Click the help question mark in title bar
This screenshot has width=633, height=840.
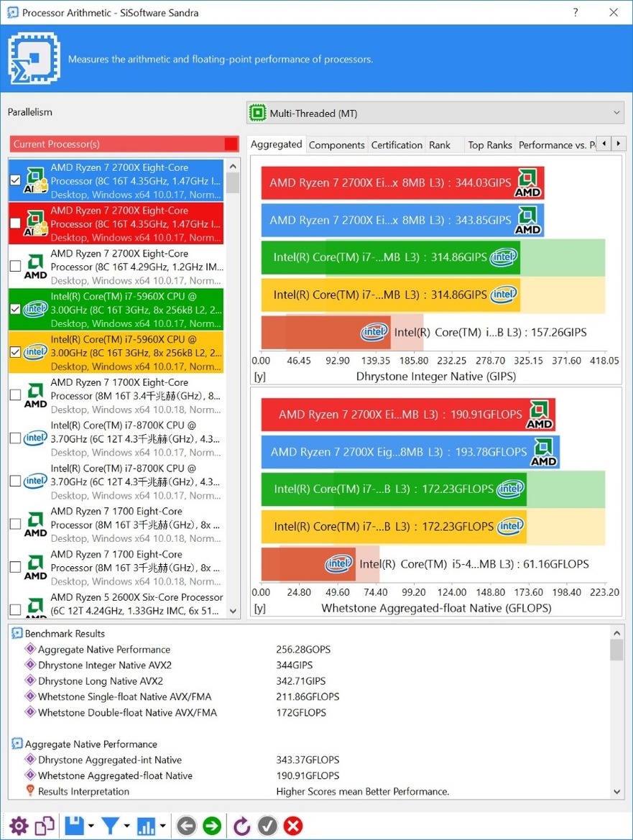coord(576,11)
